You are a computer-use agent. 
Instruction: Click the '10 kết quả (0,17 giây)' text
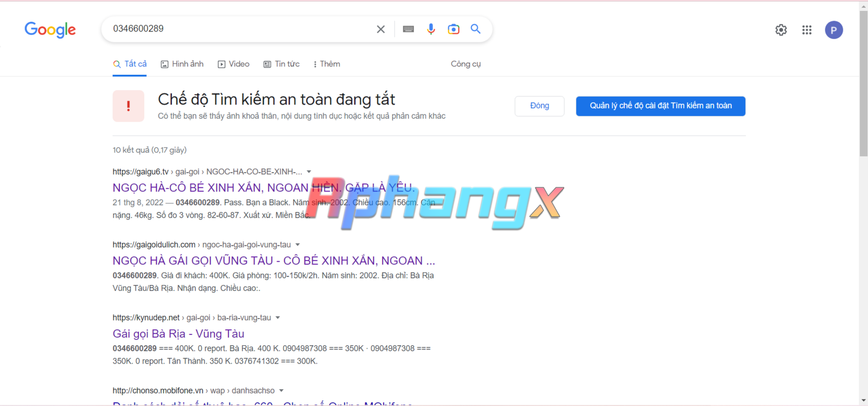point(150,150)
